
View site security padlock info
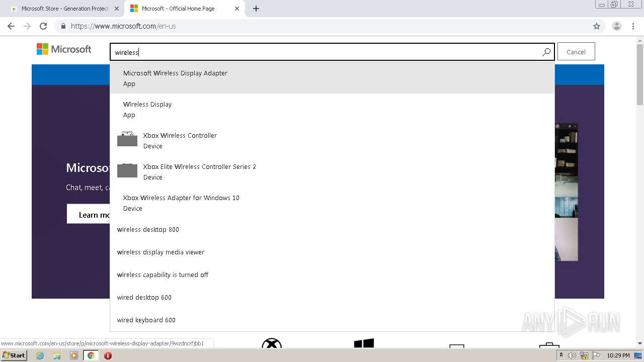click(63, 26)
